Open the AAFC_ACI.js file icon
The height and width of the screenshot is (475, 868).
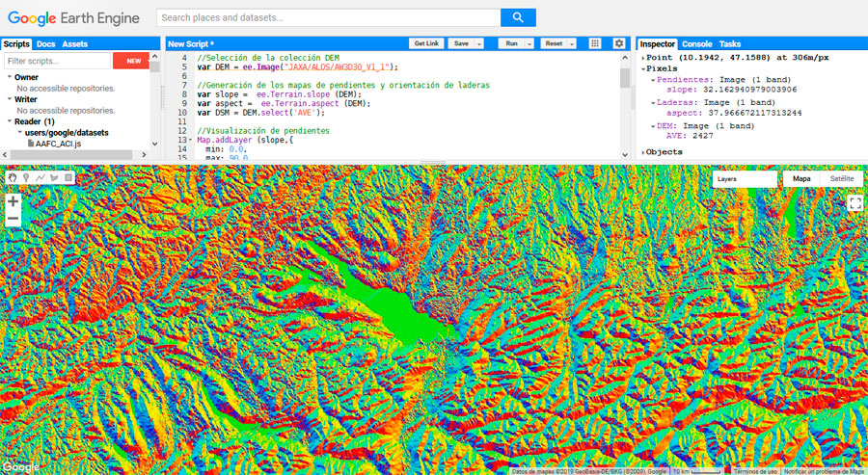point(31,144)
